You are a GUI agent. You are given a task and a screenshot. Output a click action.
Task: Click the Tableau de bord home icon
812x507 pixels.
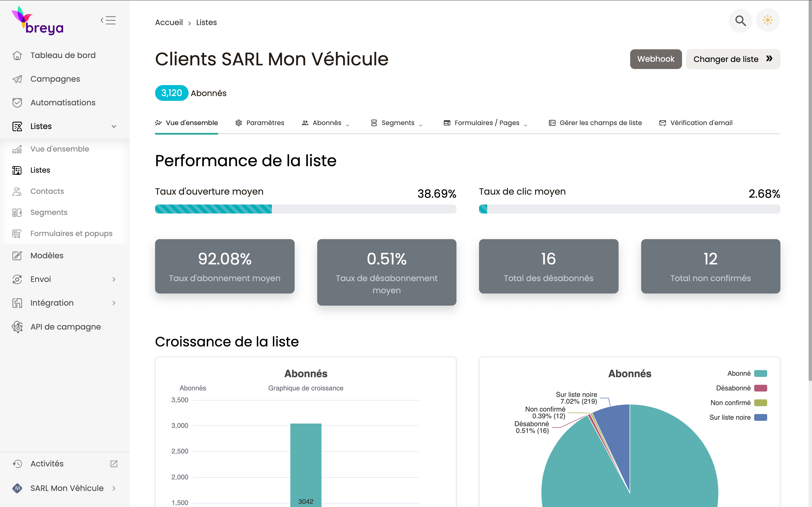[x=17, y=55]
